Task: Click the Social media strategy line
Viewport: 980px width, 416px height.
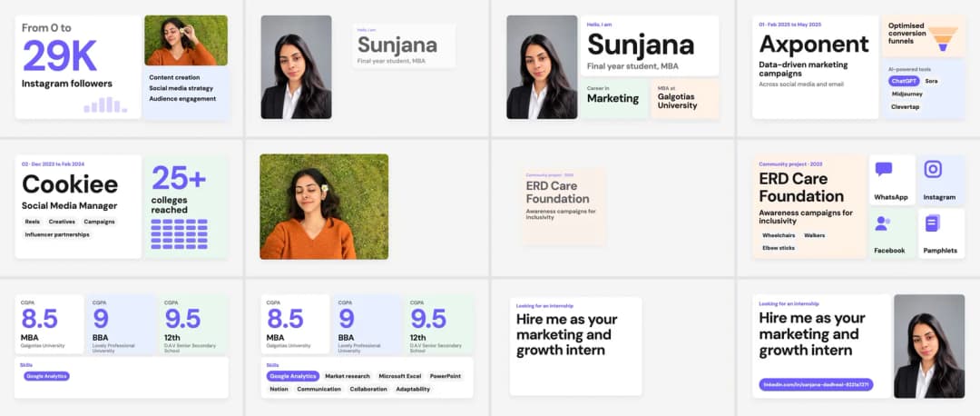Action: tap(181, 88)
